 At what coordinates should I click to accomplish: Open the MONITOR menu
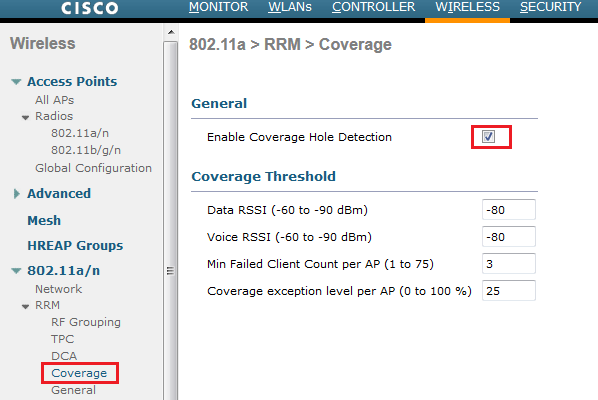tap(219, 7)
